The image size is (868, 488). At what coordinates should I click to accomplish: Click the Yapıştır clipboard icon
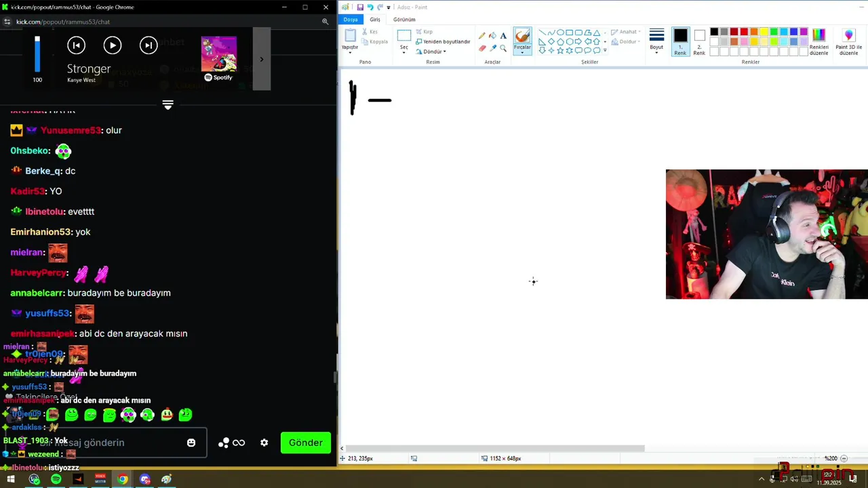[x=350, y=35]
